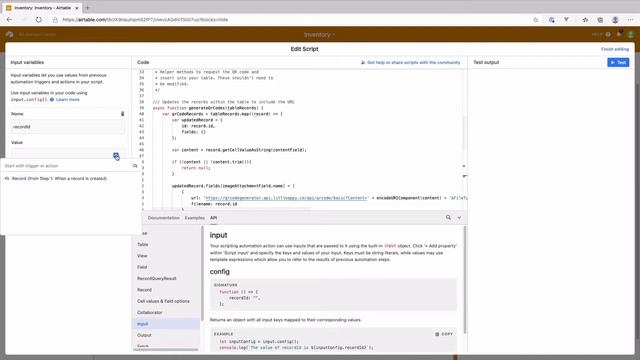The height and width of the screenshot is (360, 640).
Task: Go back with browser back arrow
Action: tap(9, 20)
